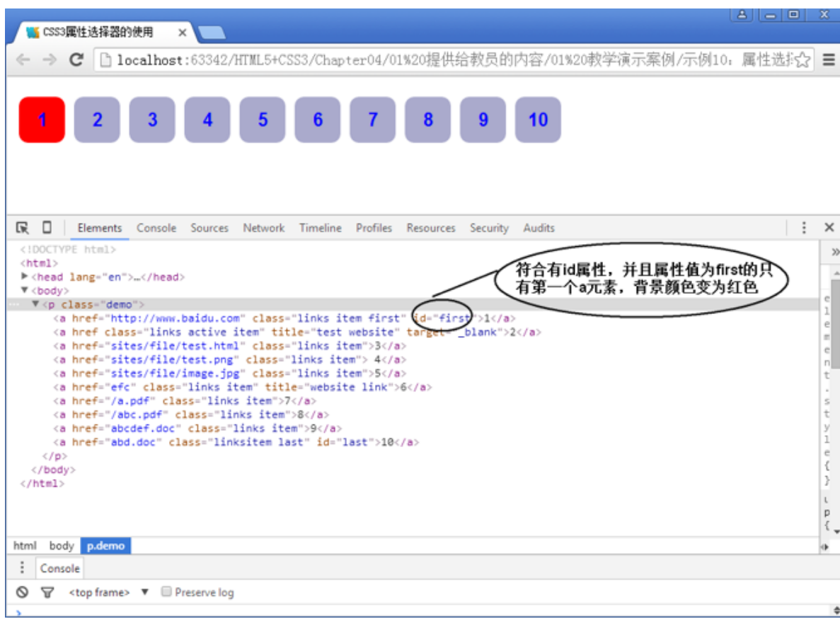Select anchor row sites/file/test.html

pyautogui.click(x=229, y=346)
